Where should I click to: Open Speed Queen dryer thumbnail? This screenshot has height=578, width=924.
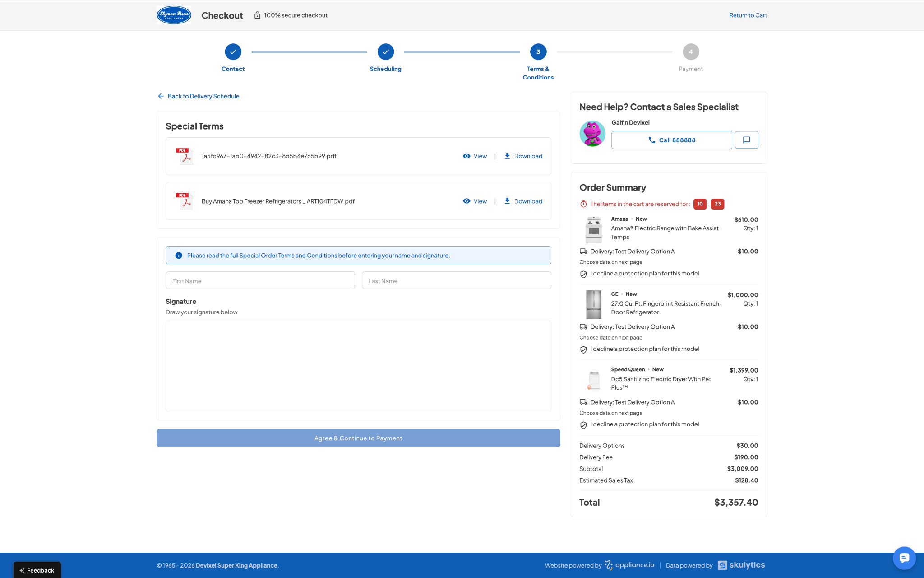tap(594, 380)
